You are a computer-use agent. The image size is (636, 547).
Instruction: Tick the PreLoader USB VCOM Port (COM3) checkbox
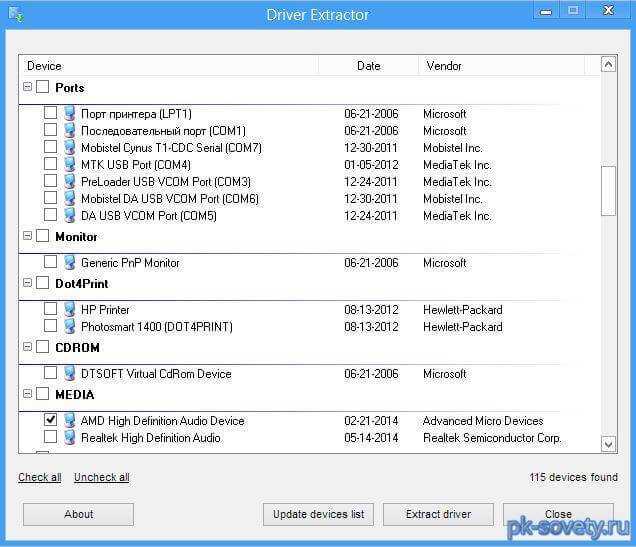[50, 180]
